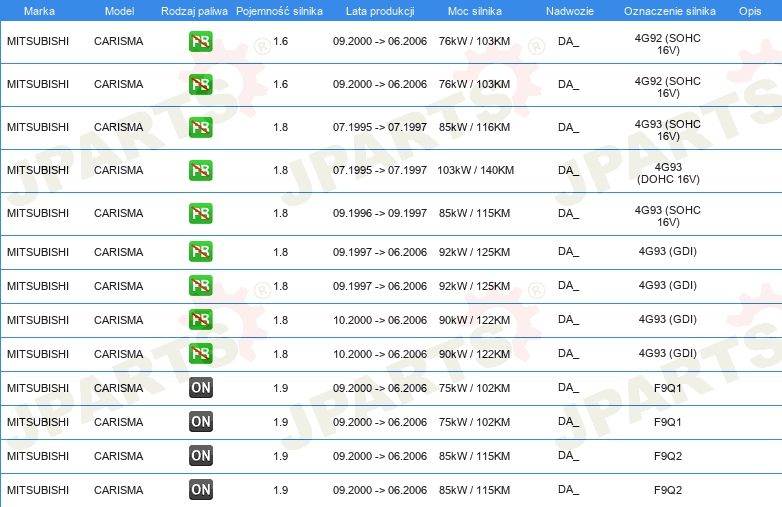Click the PB fuel icon in the 103kW / 140KM row
The image size is (782, 507).
point(201,170)
